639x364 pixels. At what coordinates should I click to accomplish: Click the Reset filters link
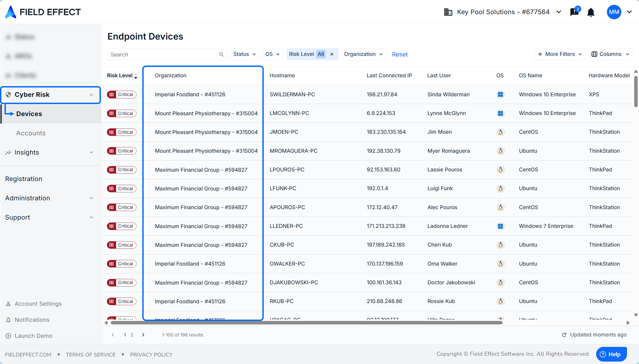pos(400,55)
